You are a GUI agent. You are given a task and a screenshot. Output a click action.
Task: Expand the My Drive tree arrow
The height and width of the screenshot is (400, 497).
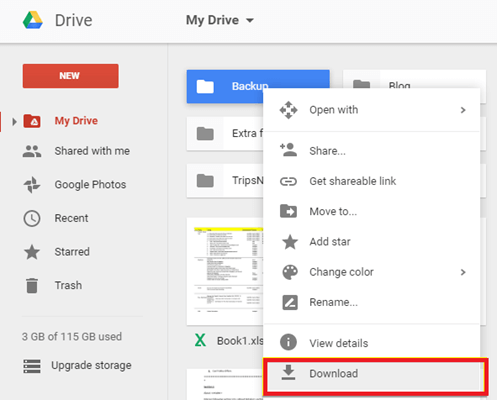(x=14, y=122)
